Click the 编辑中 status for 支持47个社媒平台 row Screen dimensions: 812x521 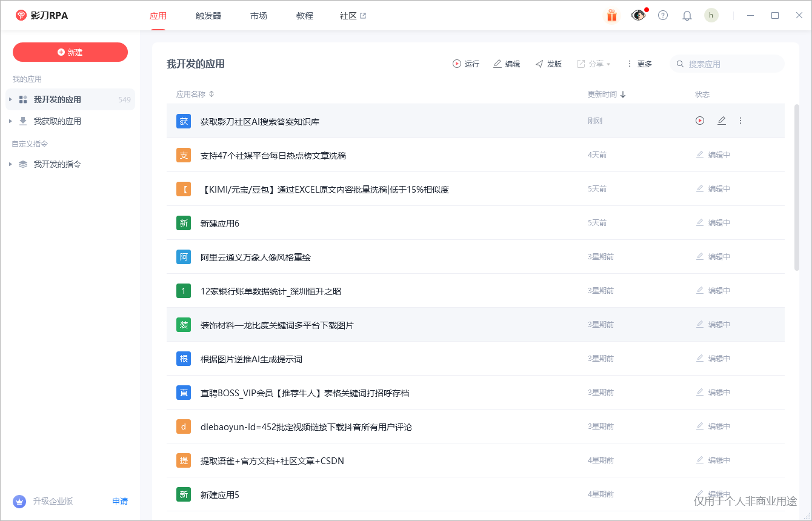pos(713,155)
